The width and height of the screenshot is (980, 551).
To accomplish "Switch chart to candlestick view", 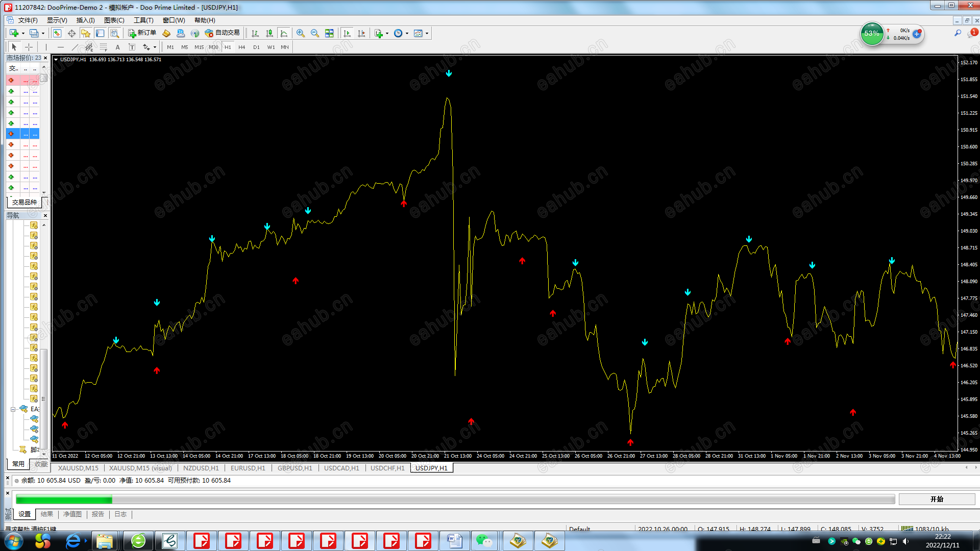I will coord(269,33).
